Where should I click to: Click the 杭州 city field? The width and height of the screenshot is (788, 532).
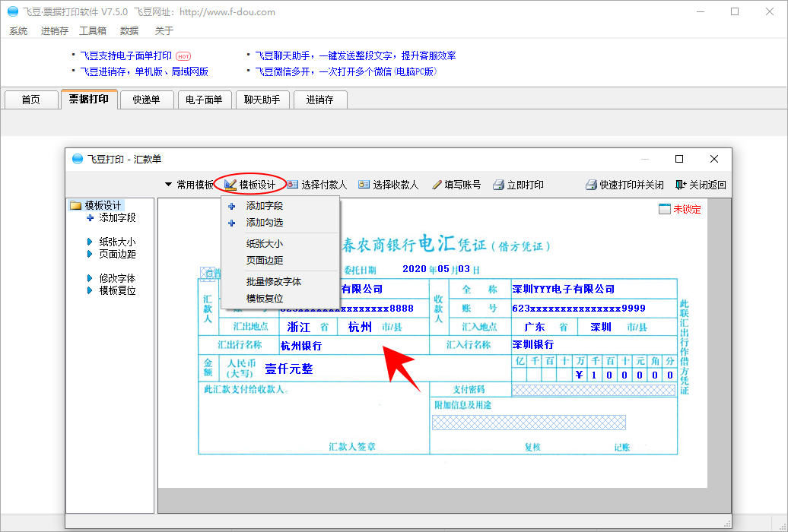point(360,327)
